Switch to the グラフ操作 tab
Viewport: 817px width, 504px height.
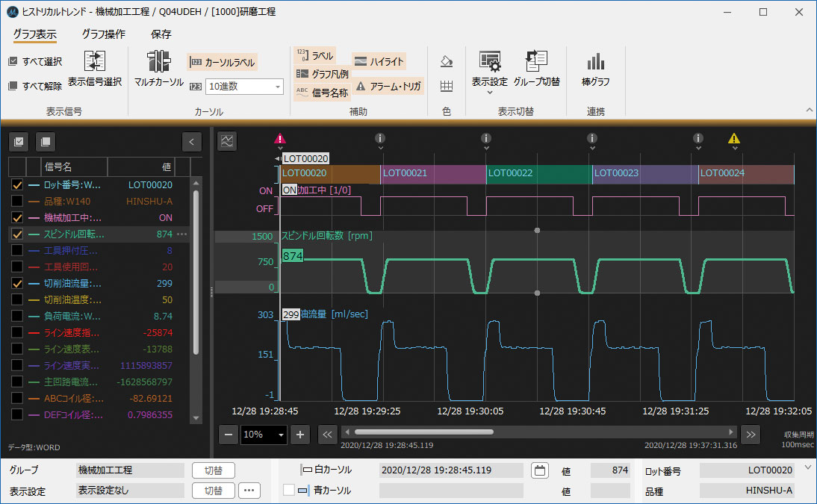tap(103, 34)
